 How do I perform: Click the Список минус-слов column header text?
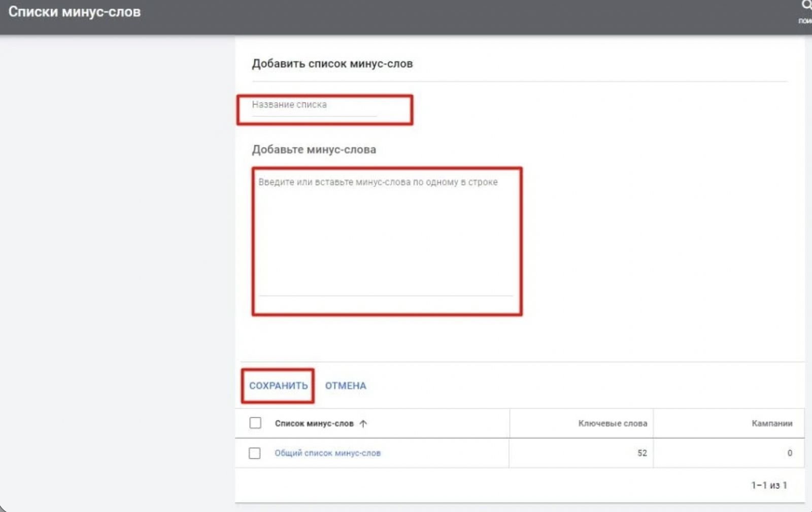coord(314,424)
